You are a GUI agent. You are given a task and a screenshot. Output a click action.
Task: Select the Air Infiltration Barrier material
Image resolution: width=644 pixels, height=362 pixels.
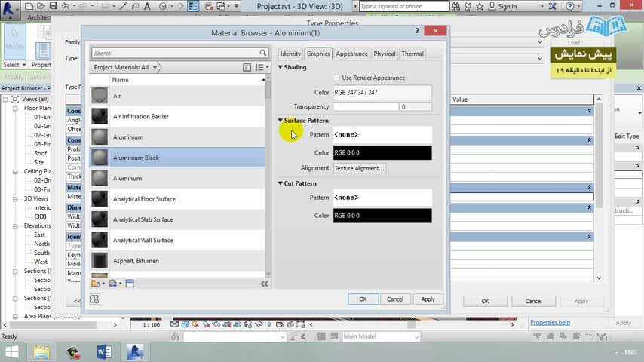pos(177,117)
